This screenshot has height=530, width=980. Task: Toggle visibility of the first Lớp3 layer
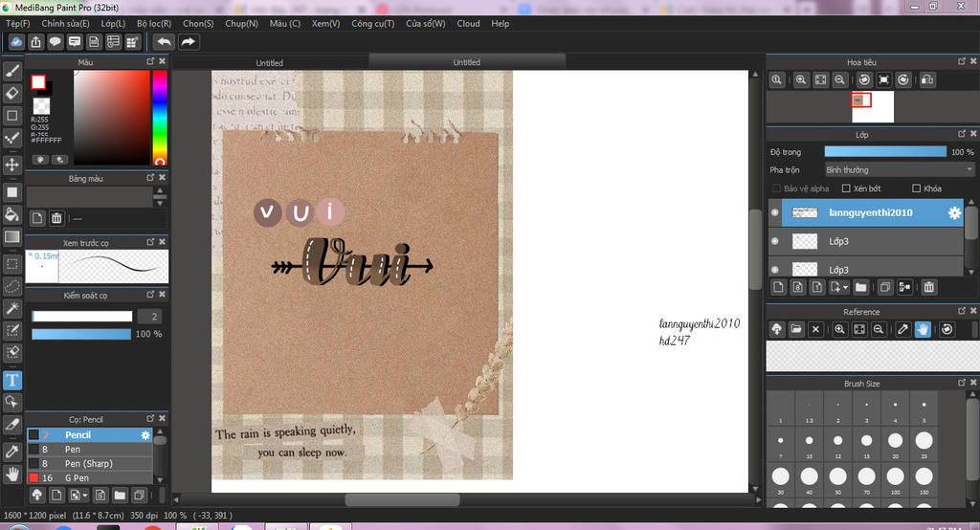[775, 241]
